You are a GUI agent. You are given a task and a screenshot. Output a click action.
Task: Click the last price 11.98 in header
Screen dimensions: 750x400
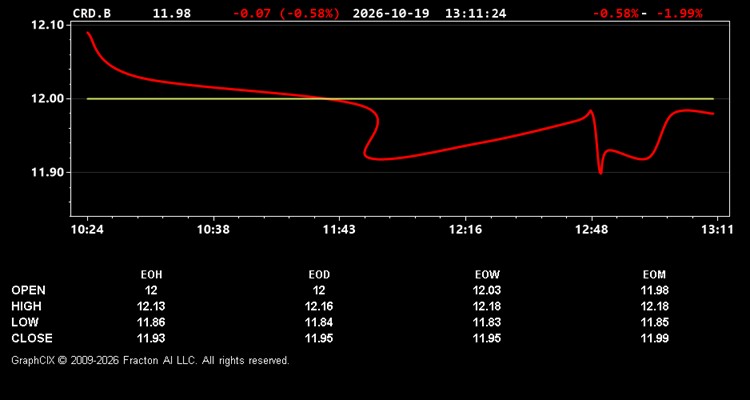coord(172,13)
